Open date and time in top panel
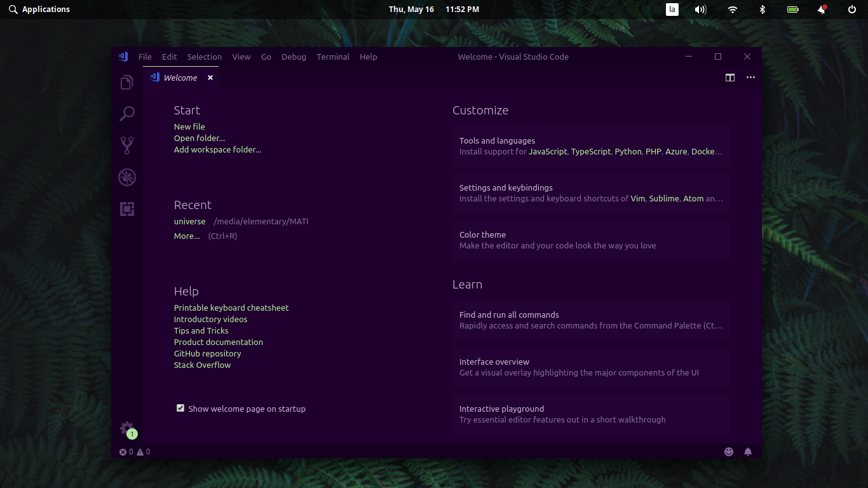 434,10
